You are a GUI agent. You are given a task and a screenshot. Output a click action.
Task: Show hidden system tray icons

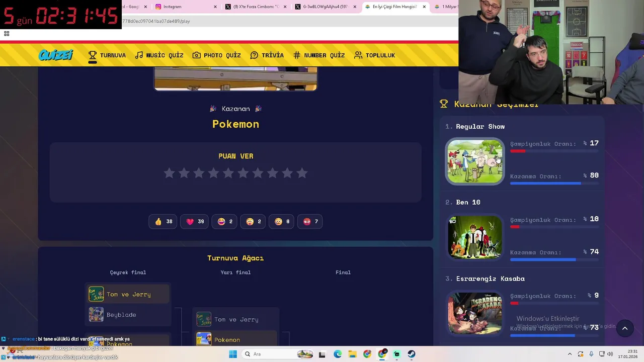pyautogui.click(x=570, y=354)
